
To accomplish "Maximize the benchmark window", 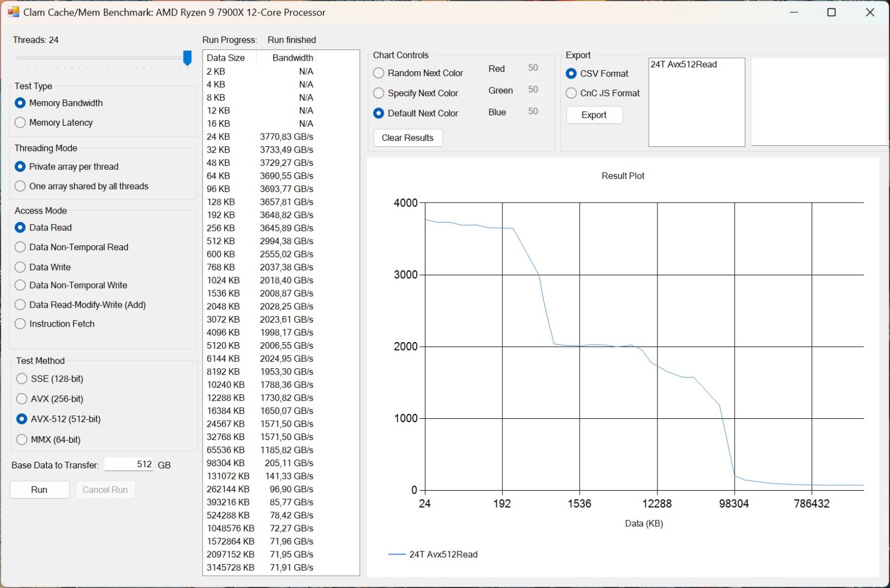I will pyautogui.click(x=832, y=12).
